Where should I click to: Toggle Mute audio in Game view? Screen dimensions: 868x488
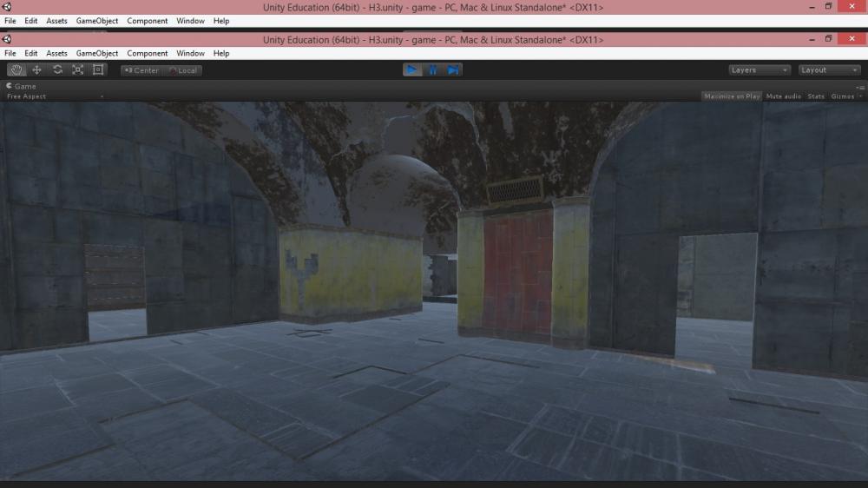pyautogui.click(x=783, y=96)
